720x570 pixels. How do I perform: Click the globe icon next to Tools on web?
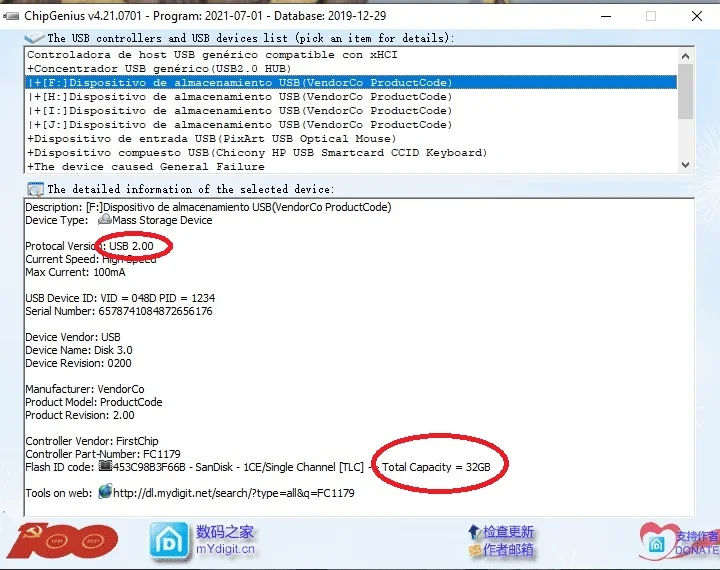click(105, 491)
